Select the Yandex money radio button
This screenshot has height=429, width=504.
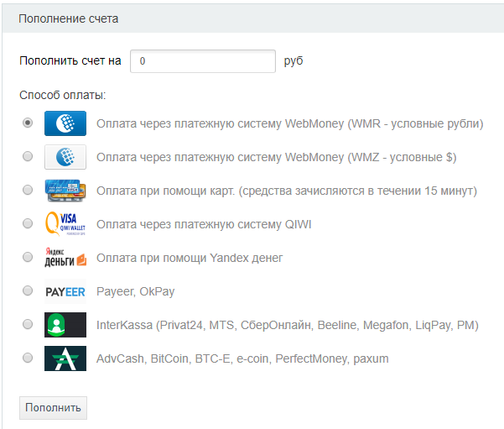click(28, 257)
